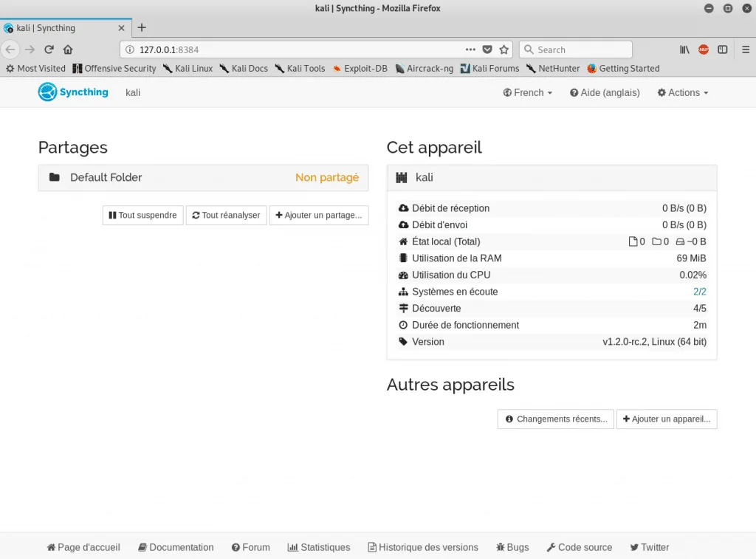Toggle the sidebar view icon
Image resolution: width=756 pixels, height=559 pixels.
coord(723,49)
